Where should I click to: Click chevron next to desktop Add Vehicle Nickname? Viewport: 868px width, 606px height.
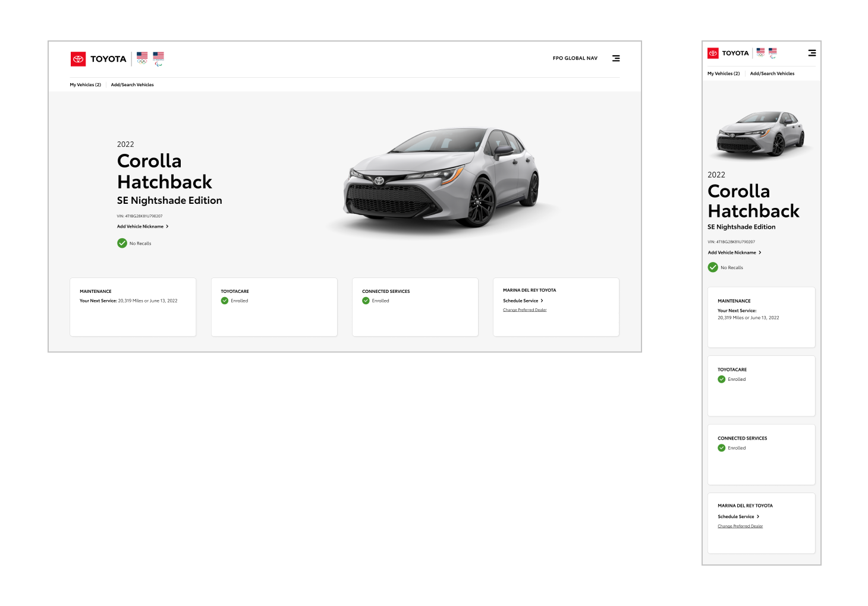167,226
